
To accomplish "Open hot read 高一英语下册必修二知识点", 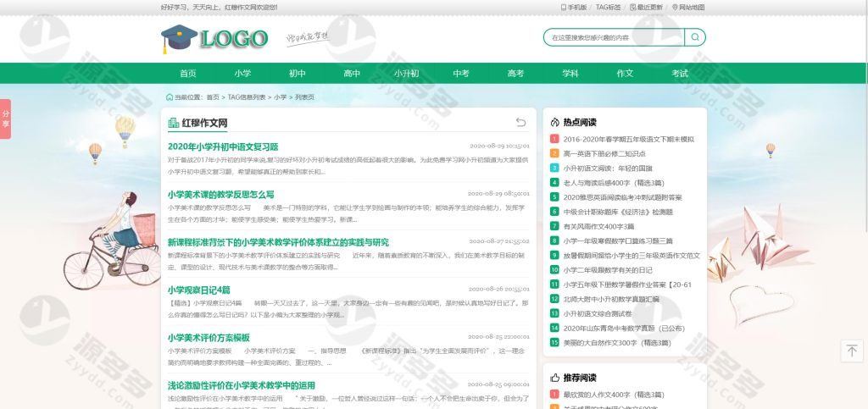I will pos(604,153).
